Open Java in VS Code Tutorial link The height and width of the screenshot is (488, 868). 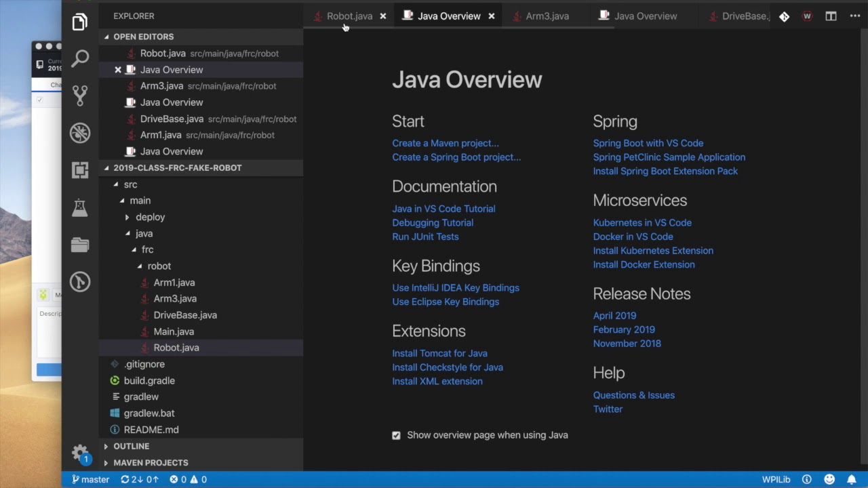[x=443, y=209]
